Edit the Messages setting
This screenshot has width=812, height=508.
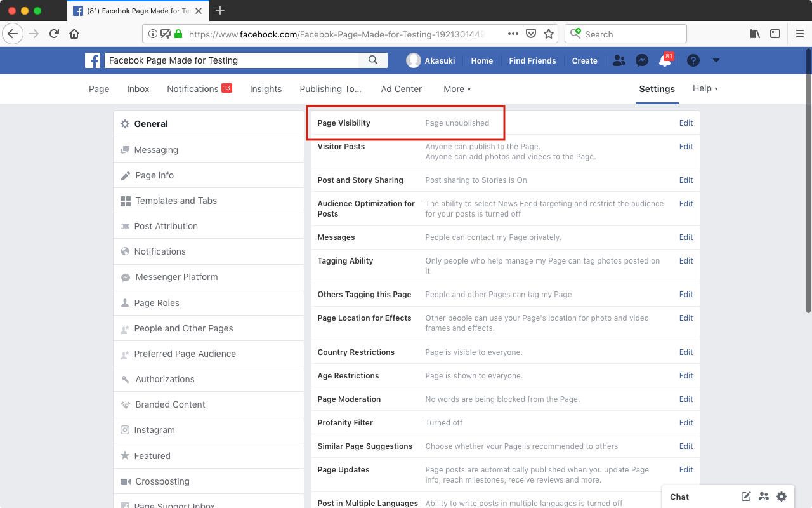click(686, 237)
